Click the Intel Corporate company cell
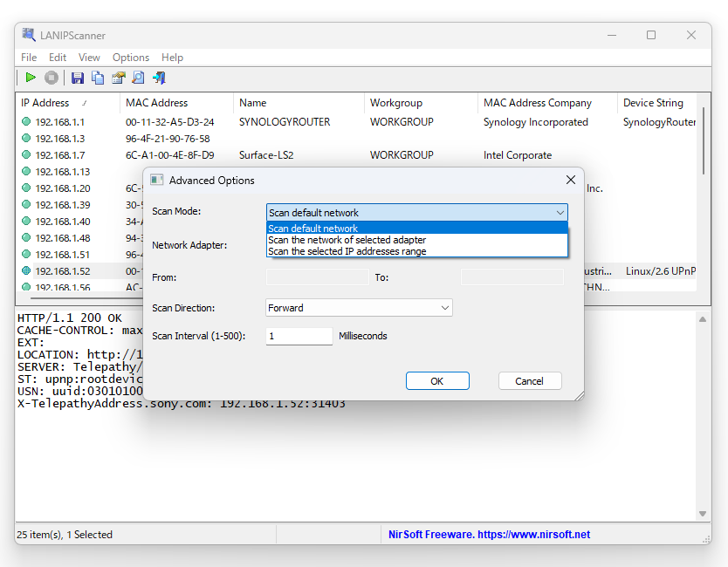 click(518, 155)
